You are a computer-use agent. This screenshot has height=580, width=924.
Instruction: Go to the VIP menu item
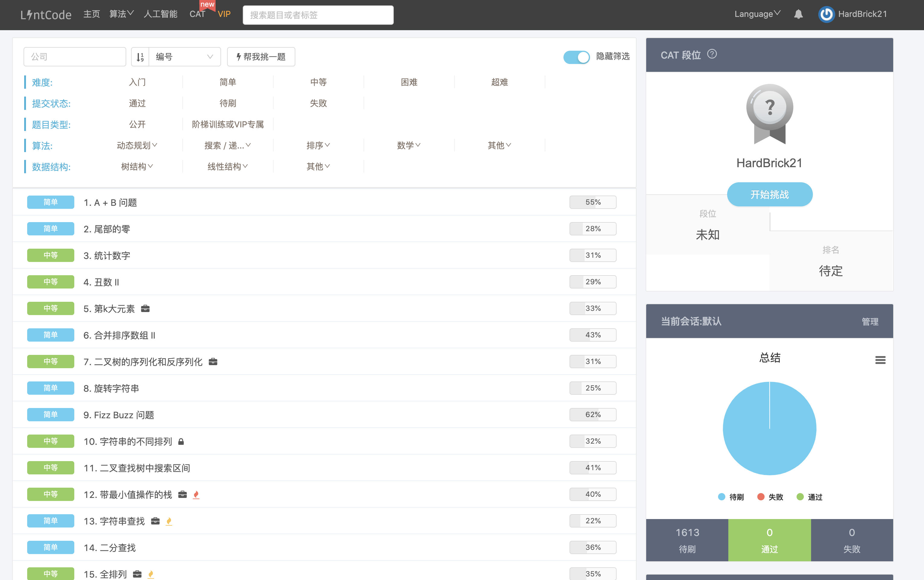(224, 14)
